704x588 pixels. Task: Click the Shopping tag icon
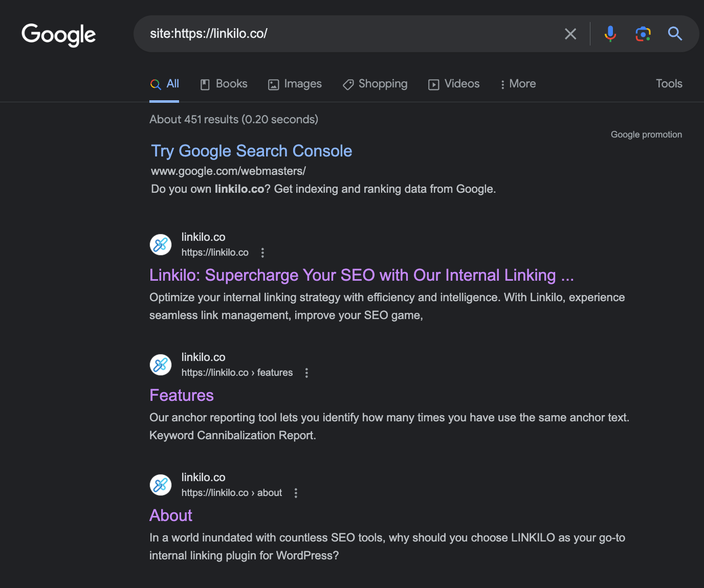pos(348,84)
